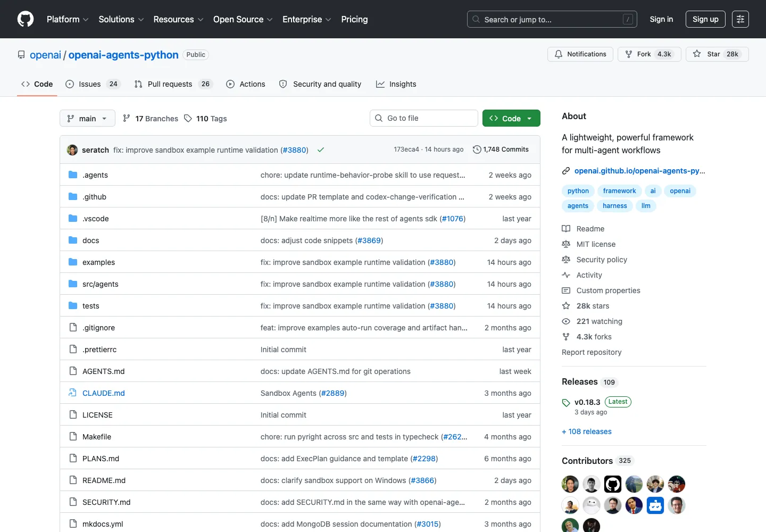Viewport: 766px width, 532px height.
Task: Click the seratch author avatar
Action: (72, 150)
